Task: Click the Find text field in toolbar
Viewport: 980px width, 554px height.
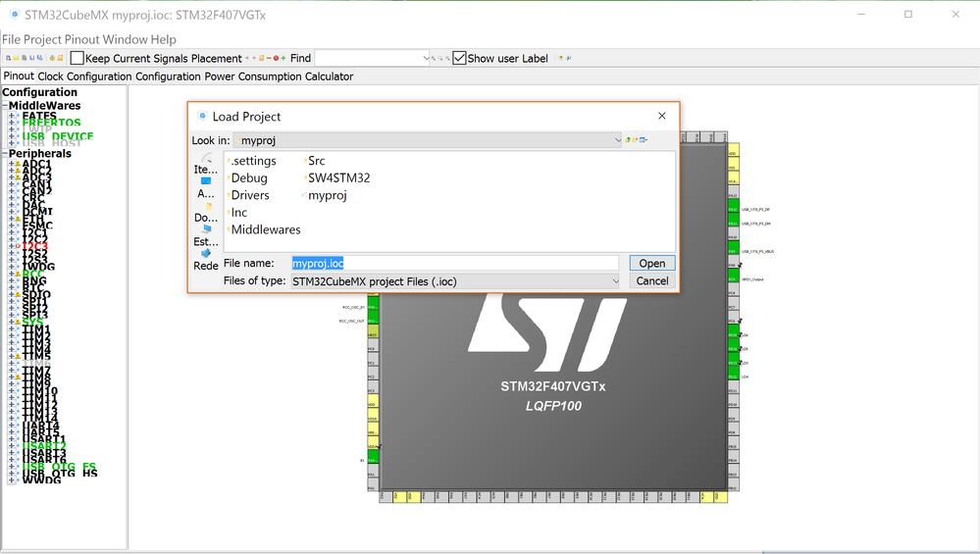Action: pyautogui.click(x=368, y=58)
